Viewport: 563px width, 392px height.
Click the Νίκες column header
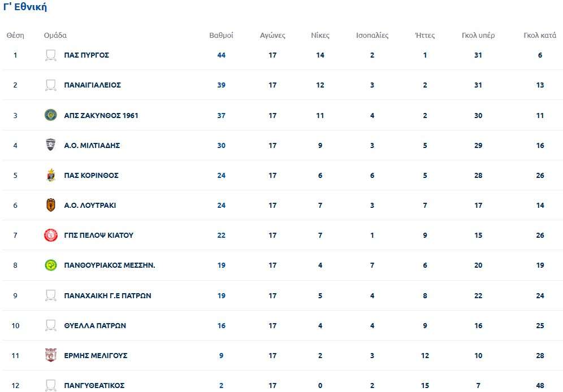tap(320, 35)
